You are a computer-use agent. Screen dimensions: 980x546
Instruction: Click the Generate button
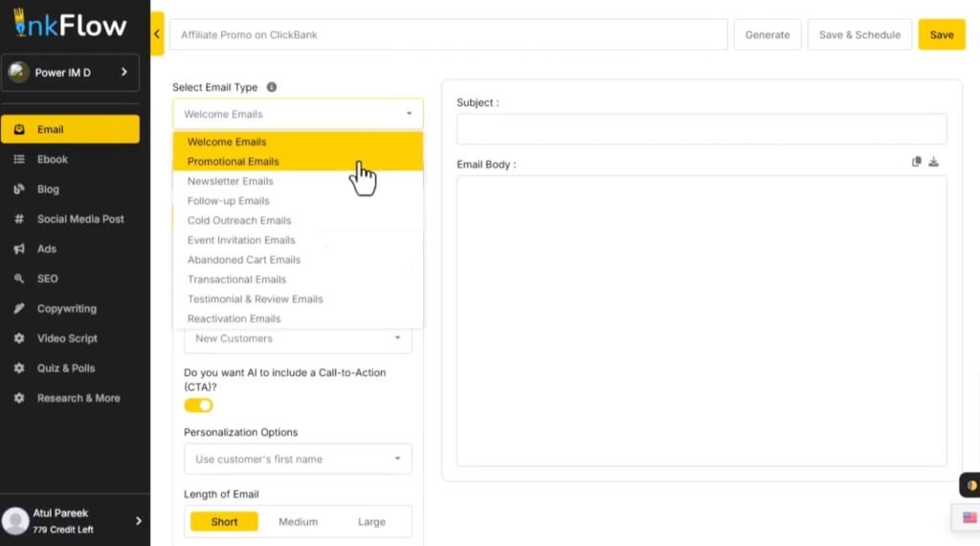tap(768, 34)
